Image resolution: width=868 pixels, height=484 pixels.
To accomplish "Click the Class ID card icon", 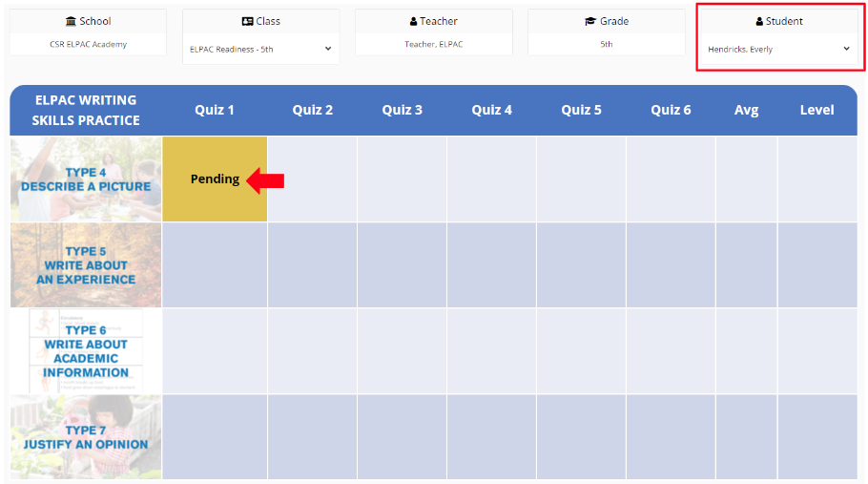I will 247,22.
